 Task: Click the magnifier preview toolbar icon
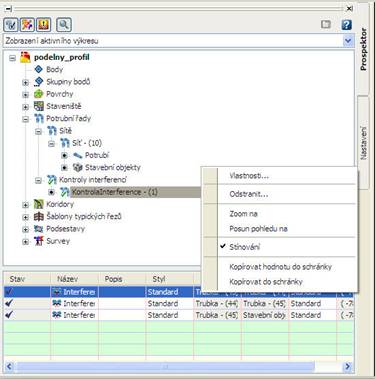click(x=64, y=24)
